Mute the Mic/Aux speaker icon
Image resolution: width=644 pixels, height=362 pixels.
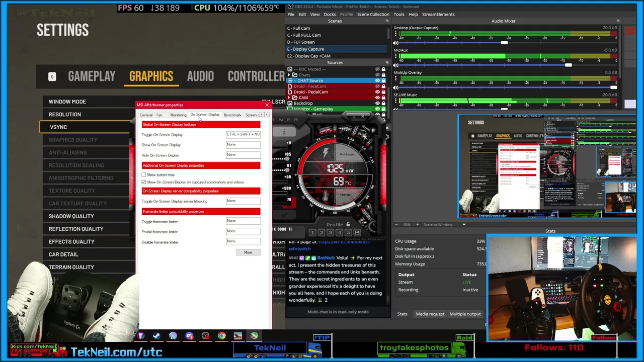(x=396, y=65)
